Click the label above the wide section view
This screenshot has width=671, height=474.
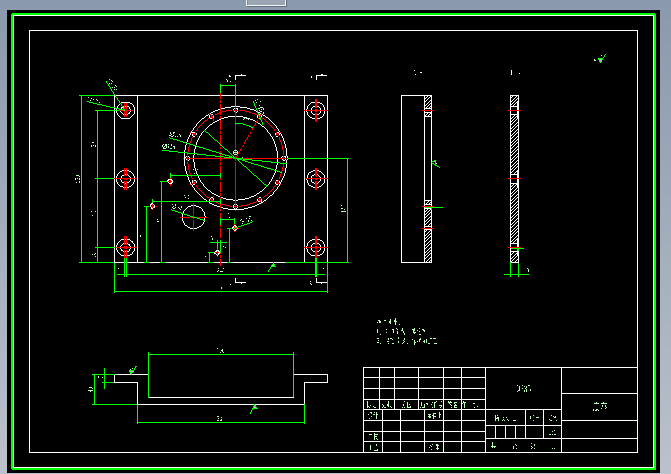point(418,72)
